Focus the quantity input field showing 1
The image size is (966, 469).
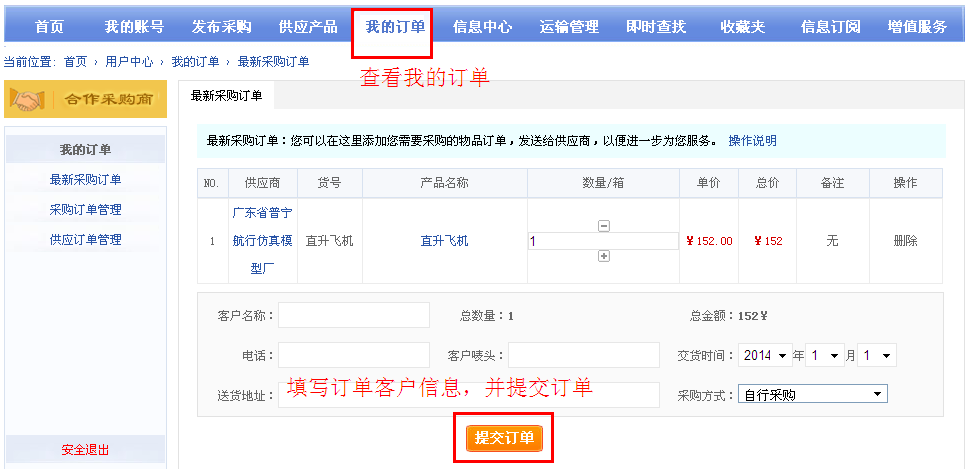tap(603, 241)
